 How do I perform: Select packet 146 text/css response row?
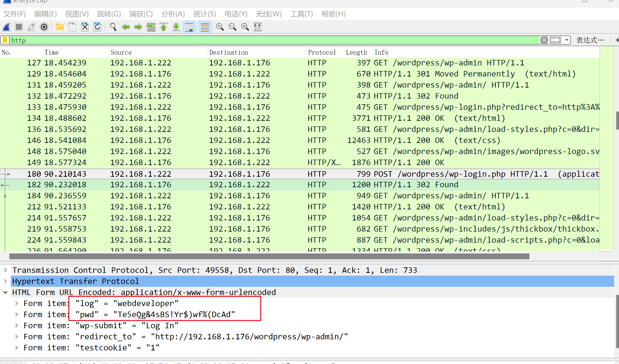300,140
